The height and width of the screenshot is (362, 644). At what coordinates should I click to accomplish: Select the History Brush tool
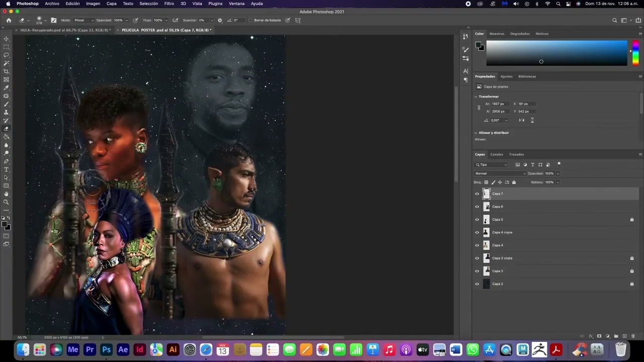pyautogui.click(x=7, y=120)
